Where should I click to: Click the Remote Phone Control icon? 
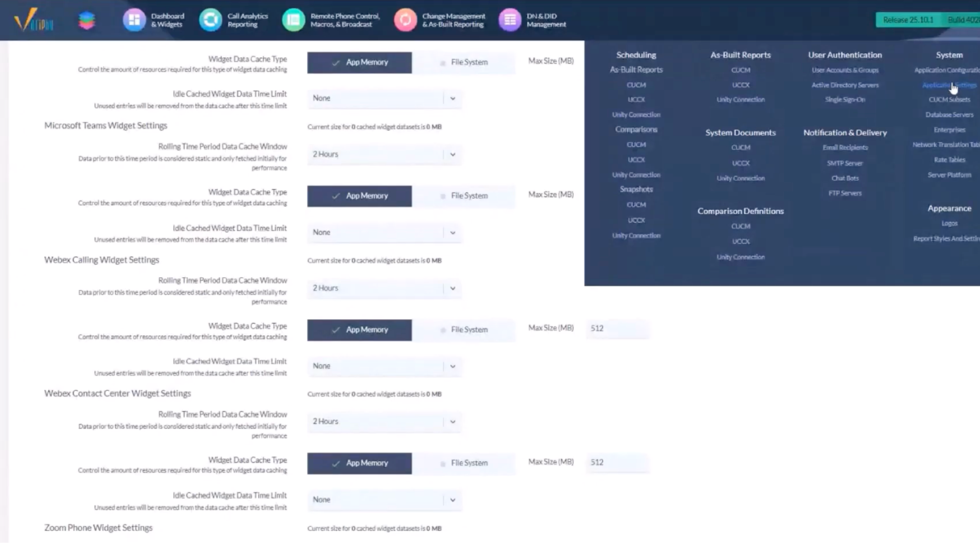point(293,20)
